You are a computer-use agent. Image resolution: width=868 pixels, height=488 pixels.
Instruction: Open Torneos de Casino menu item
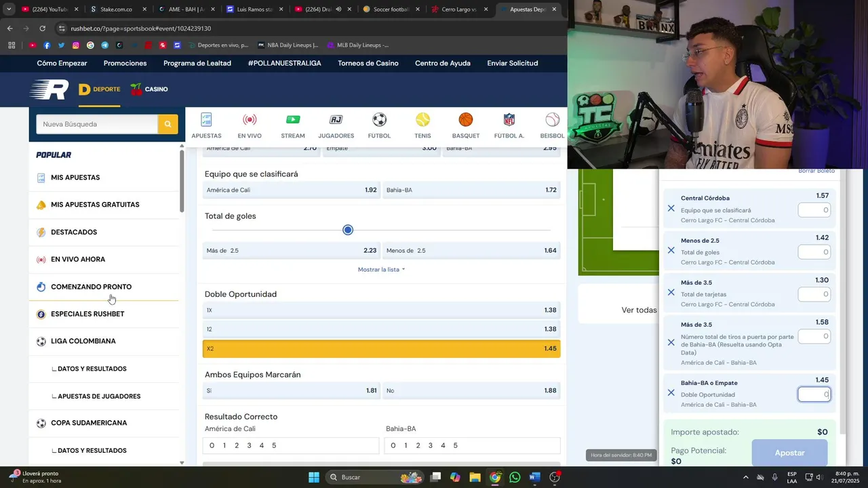click(x=368, y=63)
